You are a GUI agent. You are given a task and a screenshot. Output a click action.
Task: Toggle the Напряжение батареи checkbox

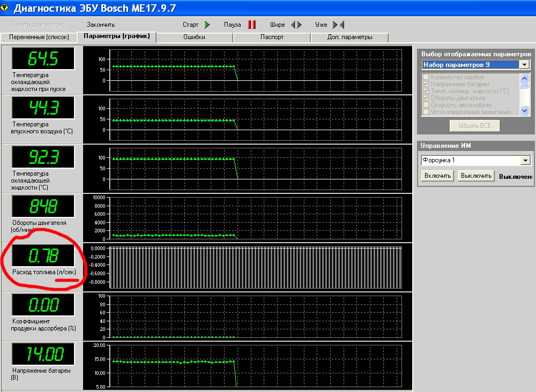point(426,84)
